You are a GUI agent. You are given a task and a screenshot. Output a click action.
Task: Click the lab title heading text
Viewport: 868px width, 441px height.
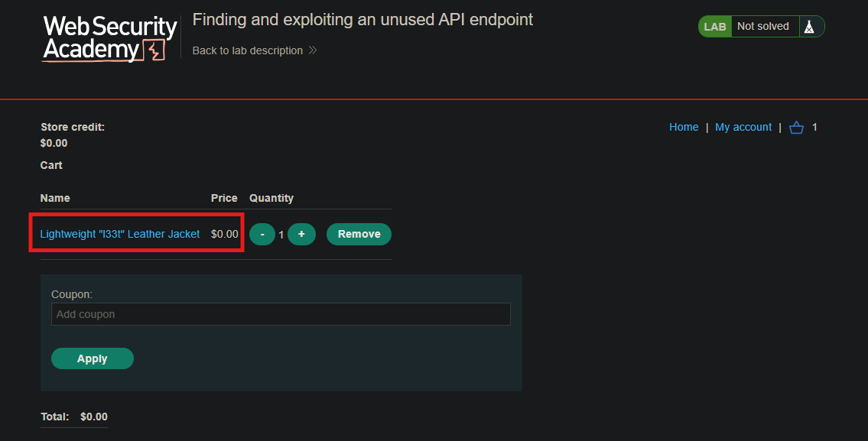coord(362,20)
